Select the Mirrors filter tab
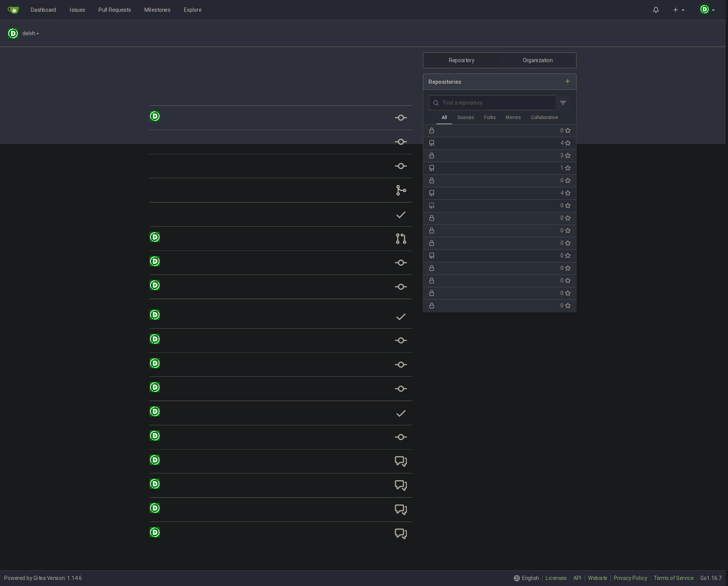The image size is (728, 586). (513, 118)
